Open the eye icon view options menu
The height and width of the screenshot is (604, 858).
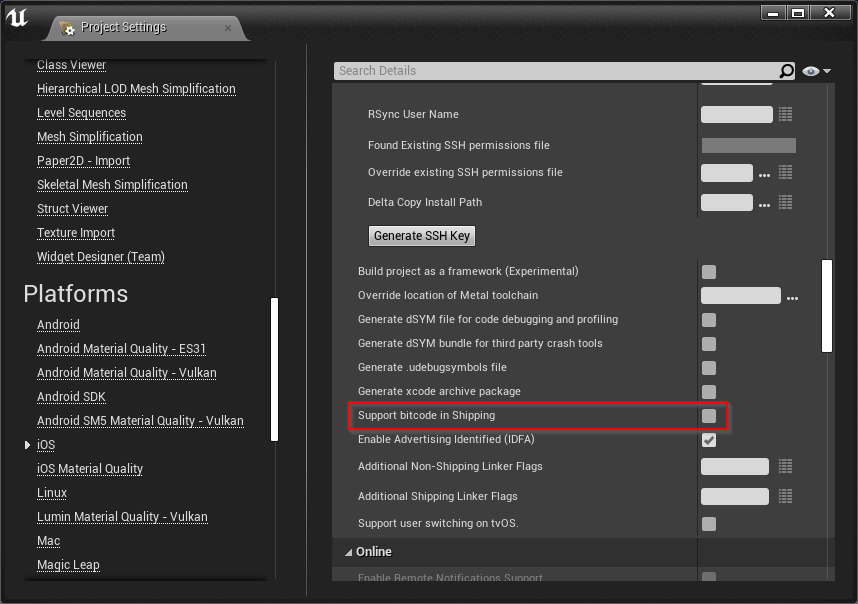815,71
